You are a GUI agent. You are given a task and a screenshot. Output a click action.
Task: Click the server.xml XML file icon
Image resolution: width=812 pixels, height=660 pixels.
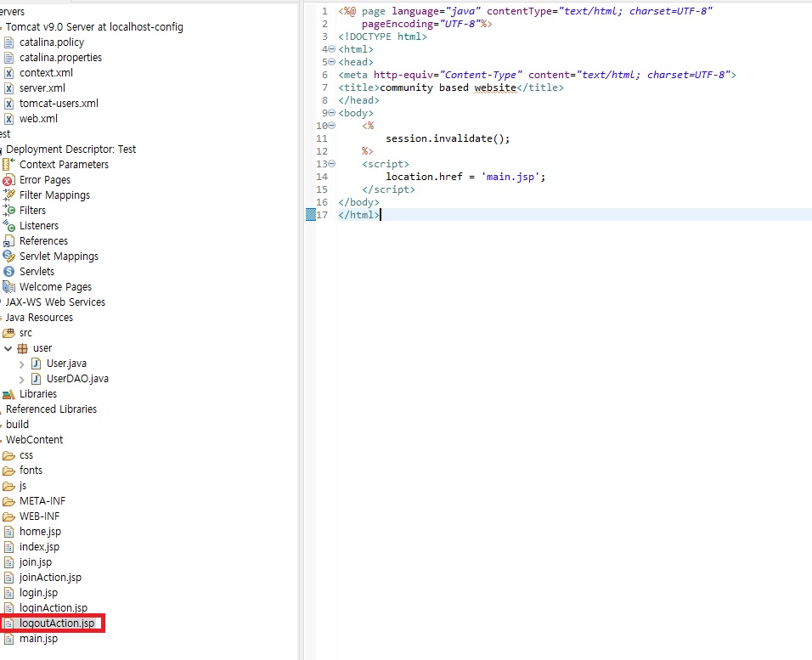pyautogui.click(x=8, y=88)
